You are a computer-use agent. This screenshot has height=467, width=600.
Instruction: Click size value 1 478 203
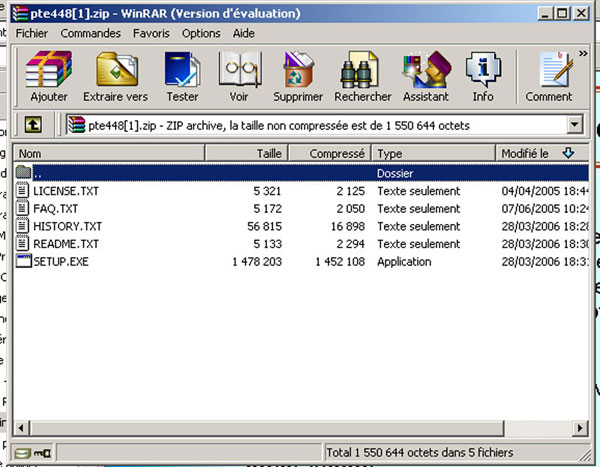tap(257, 261)
